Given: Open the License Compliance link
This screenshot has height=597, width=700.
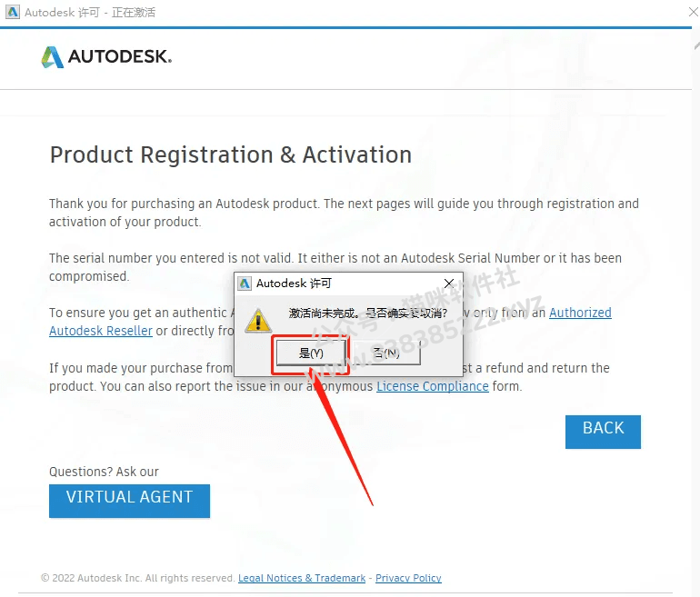Looking at the screenshot, I should [x=433, y=386].
